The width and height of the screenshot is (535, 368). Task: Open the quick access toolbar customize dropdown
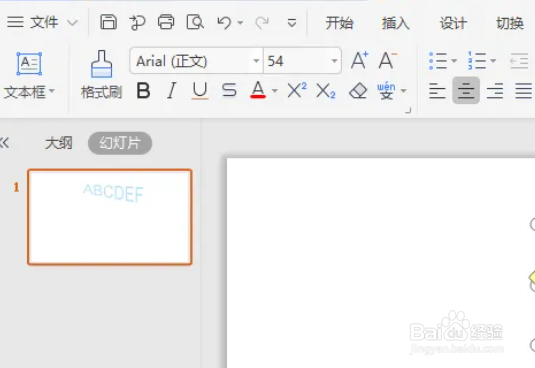(292, 23)
